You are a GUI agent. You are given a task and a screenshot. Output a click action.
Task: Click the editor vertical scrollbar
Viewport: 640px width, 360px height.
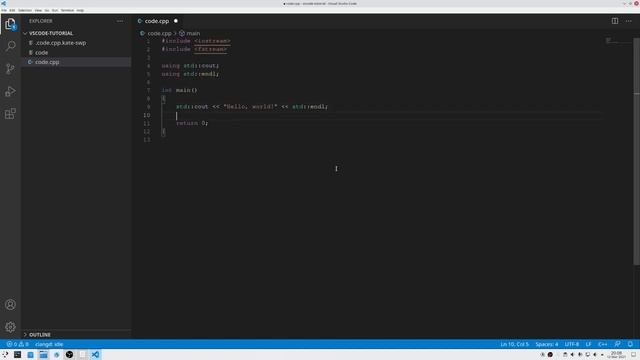point(637,151)
